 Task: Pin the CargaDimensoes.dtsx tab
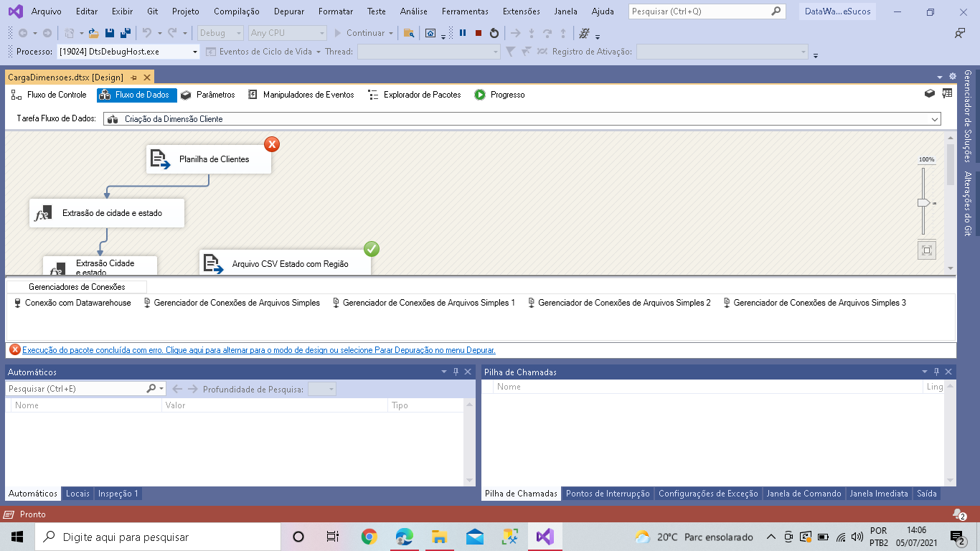tap(134, 77)
